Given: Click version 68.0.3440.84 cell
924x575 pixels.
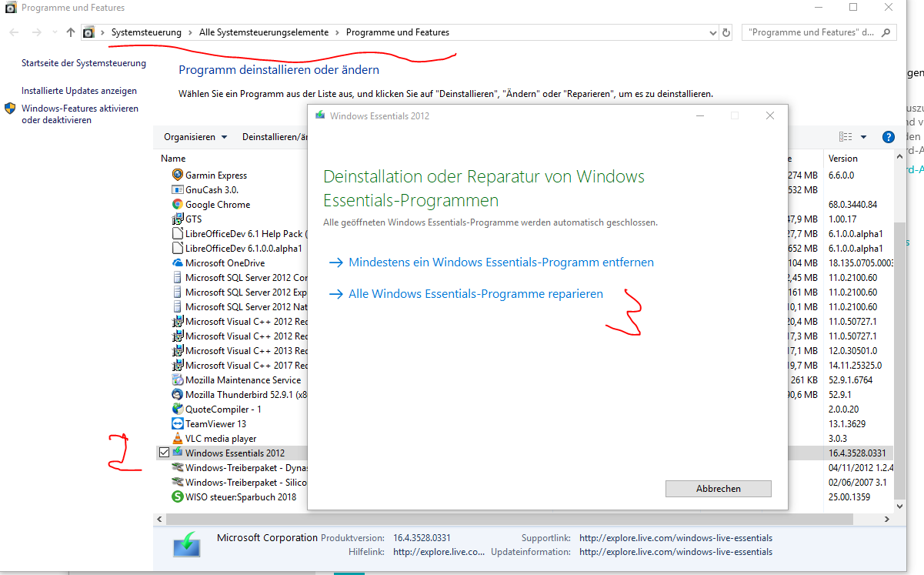Looking at the screenshot, I should tap(852, 204).
